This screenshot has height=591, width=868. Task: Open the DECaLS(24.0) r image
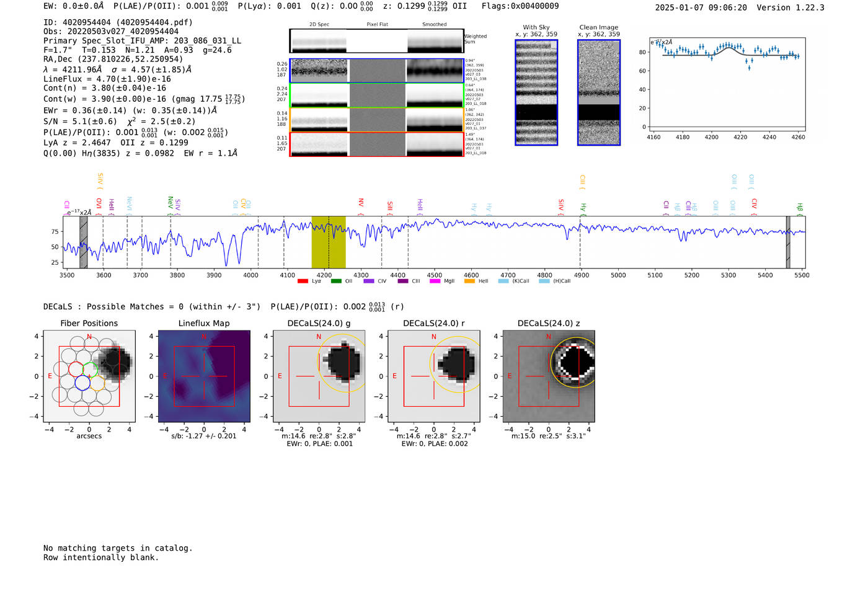tap(434, 376)
